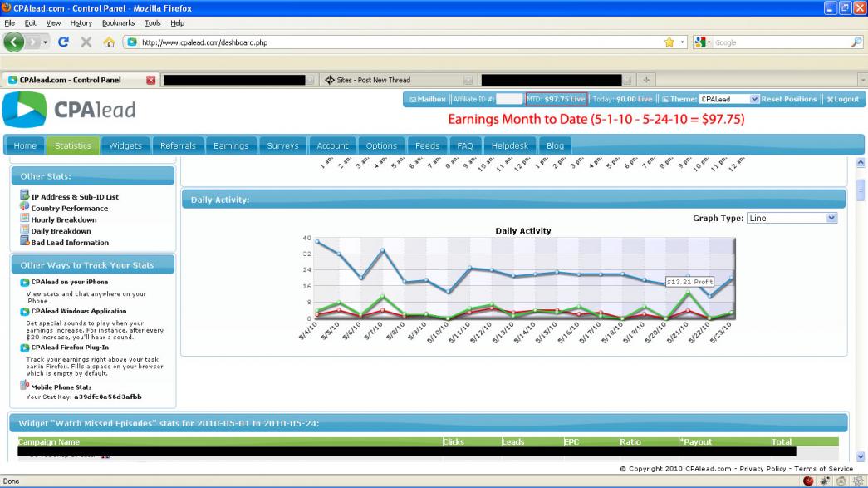Click the IP Address & Sub-ID List icon
The image size is (868, 488).
point(25,195)
